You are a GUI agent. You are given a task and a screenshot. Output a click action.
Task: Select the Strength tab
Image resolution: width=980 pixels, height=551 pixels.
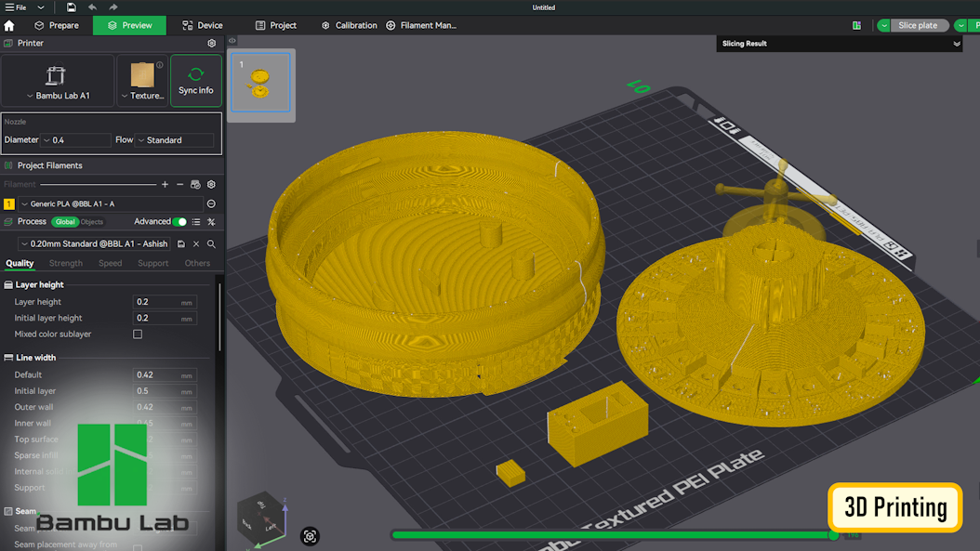coord(66,263)
